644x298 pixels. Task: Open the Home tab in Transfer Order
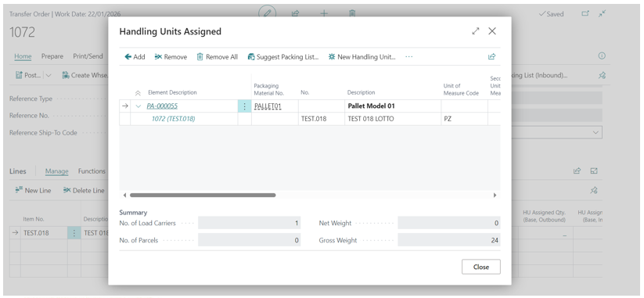click(x=23, y=56)
